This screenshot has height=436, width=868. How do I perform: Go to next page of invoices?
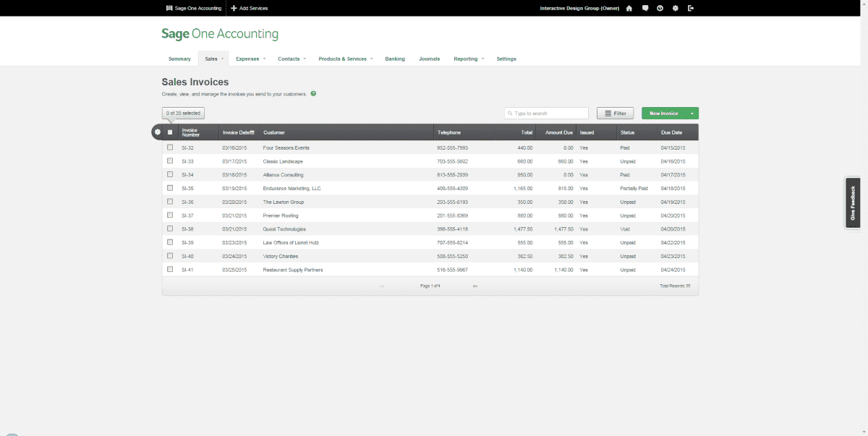[475, 286]
